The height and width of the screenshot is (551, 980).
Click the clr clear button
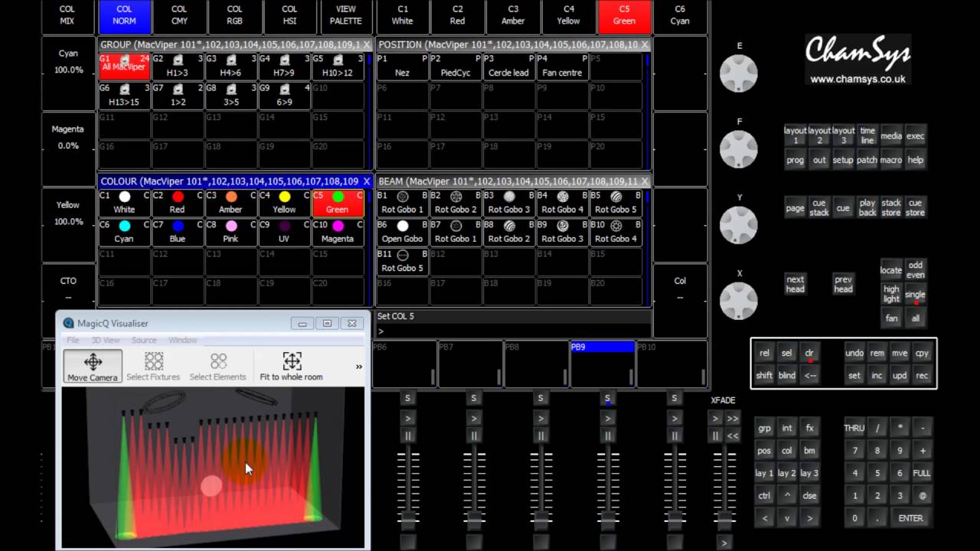(x=809, y=353)
